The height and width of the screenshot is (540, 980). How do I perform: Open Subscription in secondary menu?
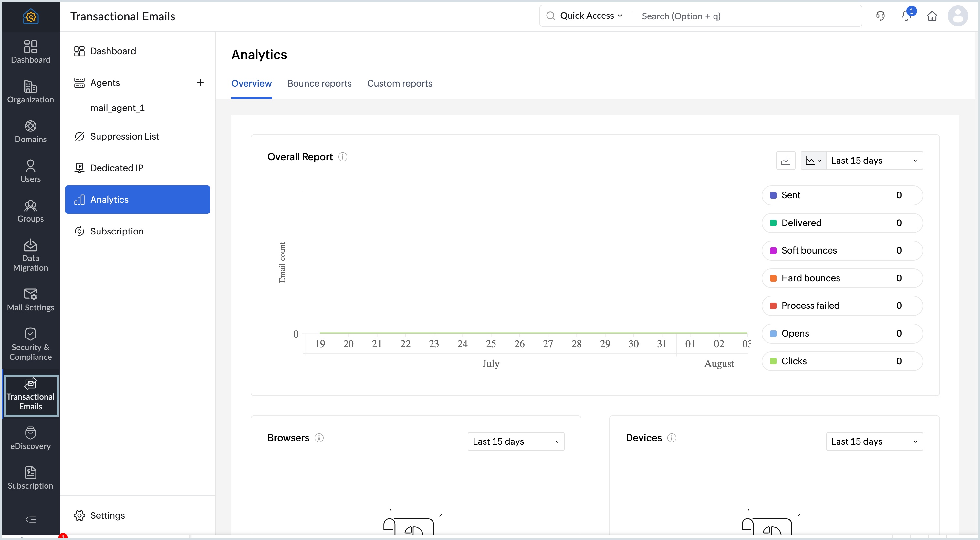(137, 231)
